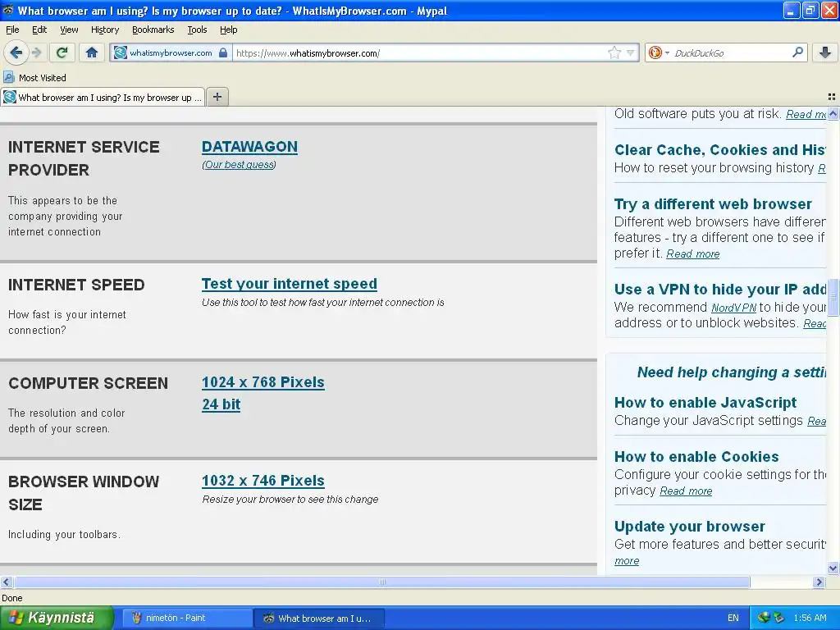
Task: Open the Help menu
Action: point(228,30)
